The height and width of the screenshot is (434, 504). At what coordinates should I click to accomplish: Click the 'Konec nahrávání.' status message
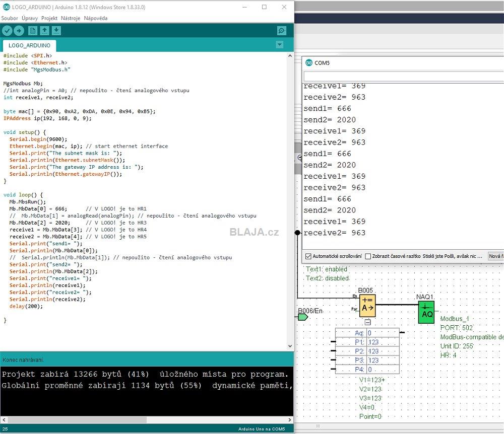pyautogui.click(x=23, y=360)
